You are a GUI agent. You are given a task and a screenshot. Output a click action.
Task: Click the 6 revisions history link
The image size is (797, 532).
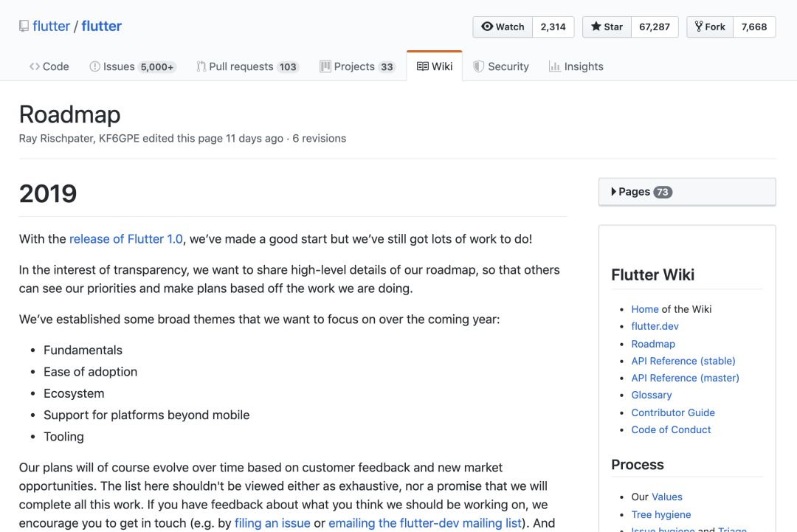pos(320,138)
